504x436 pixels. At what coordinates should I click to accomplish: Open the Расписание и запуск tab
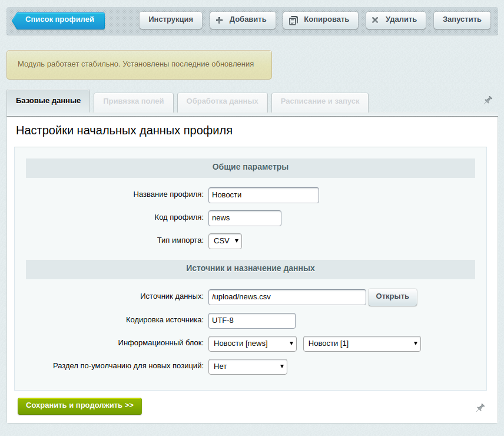tap(320, 101)
